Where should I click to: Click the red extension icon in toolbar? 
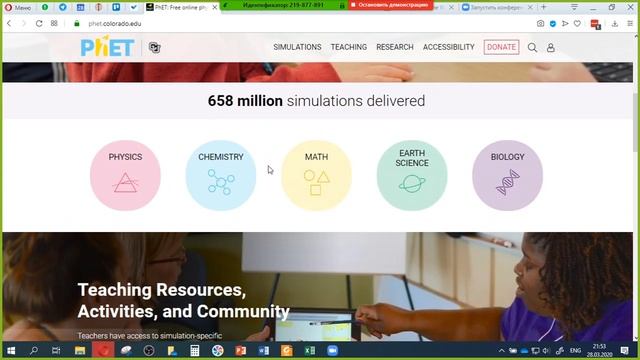[x=596, y=24]
